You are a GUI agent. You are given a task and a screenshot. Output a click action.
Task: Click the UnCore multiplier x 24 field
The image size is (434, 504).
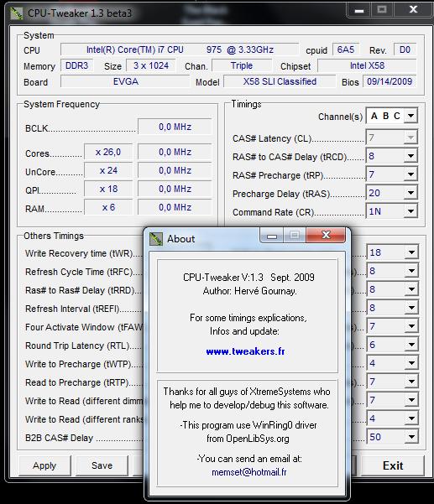click(x=108, y=170)
